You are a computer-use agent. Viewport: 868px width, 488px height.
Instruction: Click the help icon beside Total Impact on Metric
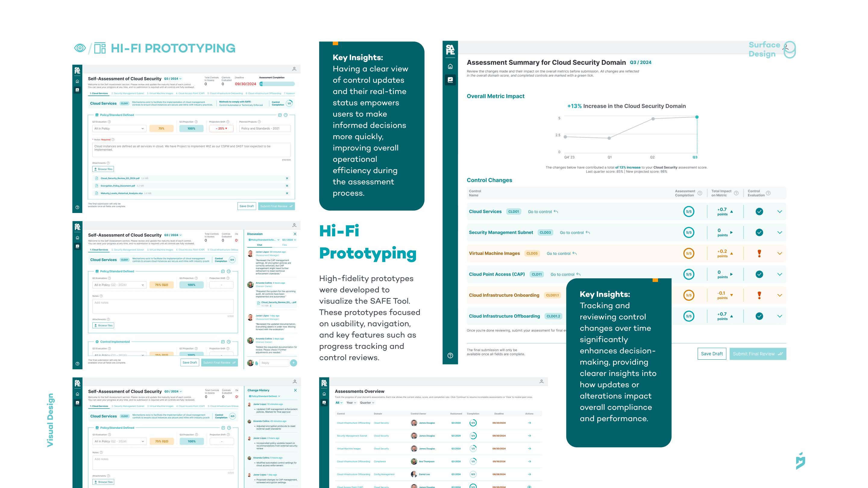pos(736,193)
